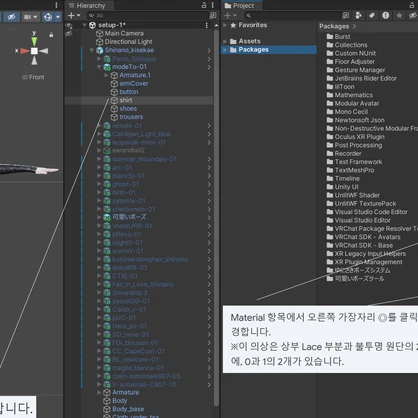Image resolution: width=418 pixels, height=418 pixels.
Task: Click the Hierarchy vertical scrollbar
Action: [x=216, y=217]
